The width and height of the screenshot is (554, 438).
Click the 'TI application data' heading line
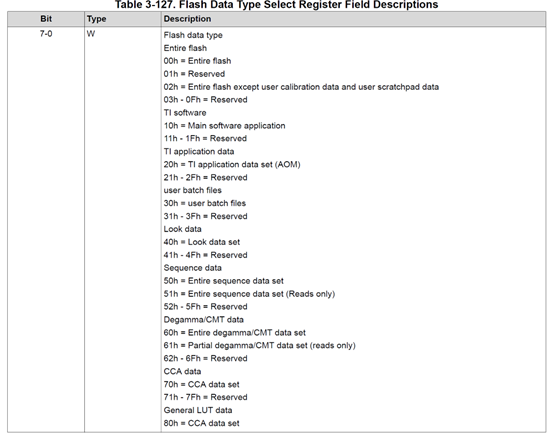[199, 152]
